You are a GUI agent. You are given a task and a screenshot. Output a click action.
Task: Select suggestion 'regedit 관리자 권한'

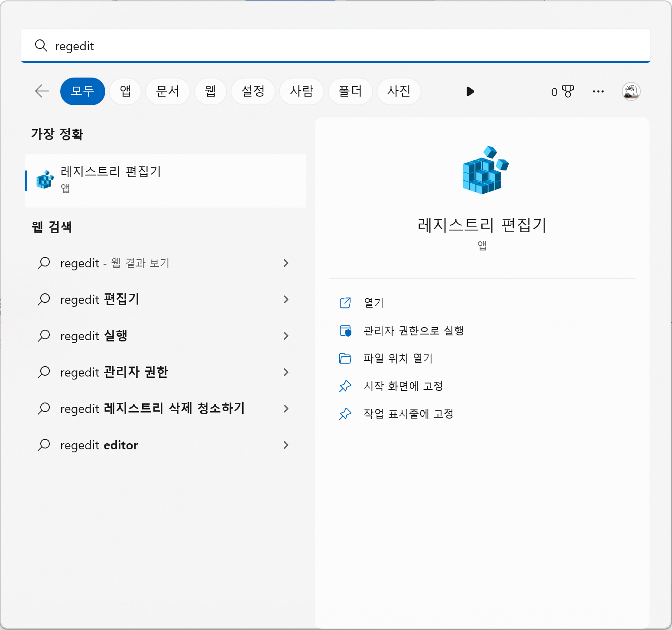pos(166,372)
